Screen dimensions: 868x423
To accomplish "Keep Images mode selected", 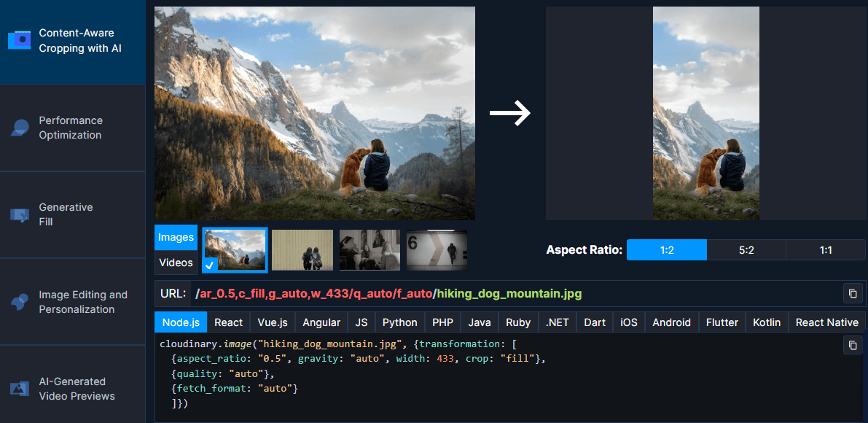I will 176,236.
